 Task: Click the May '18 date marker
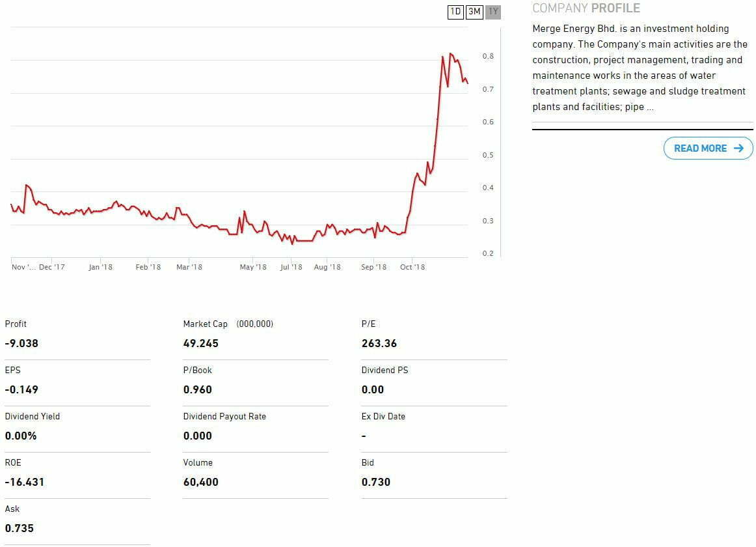pyautogui.click(x=253, y=267)
